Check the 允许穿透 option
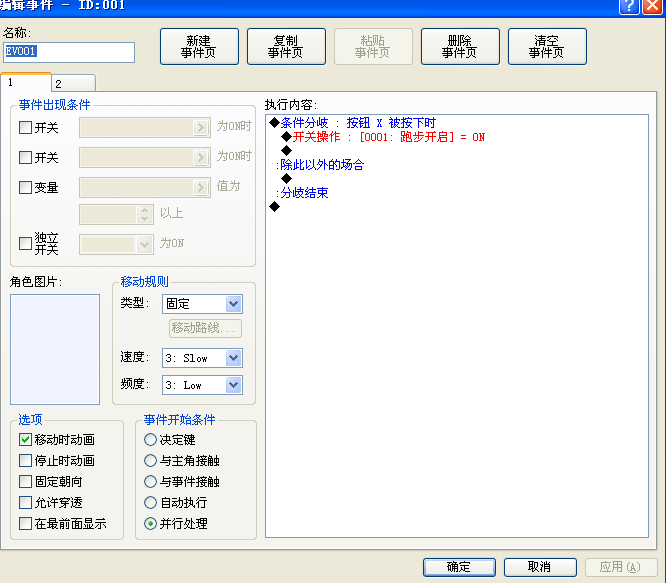The height and width of the screenshot is (583, 666). (25, 502)
